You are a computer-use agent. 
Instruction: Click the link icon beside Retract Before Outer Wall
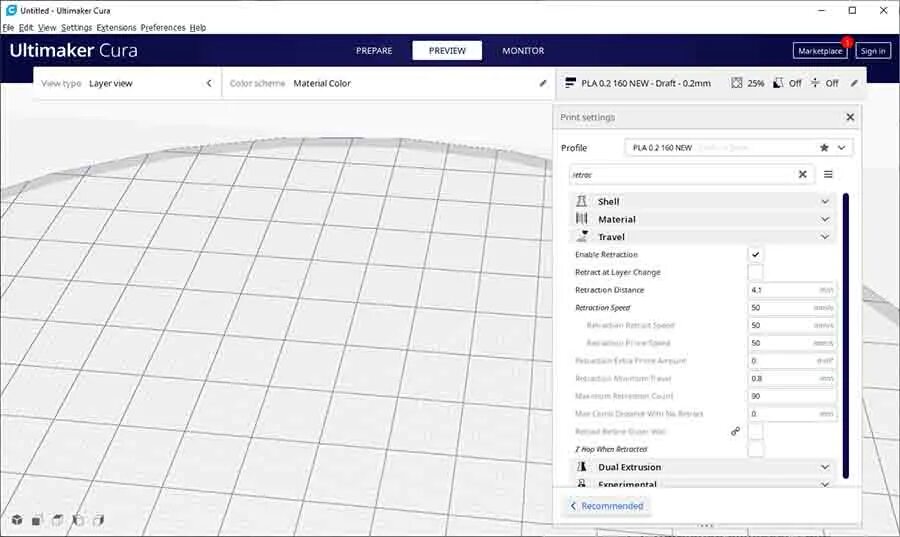point(735,431)
